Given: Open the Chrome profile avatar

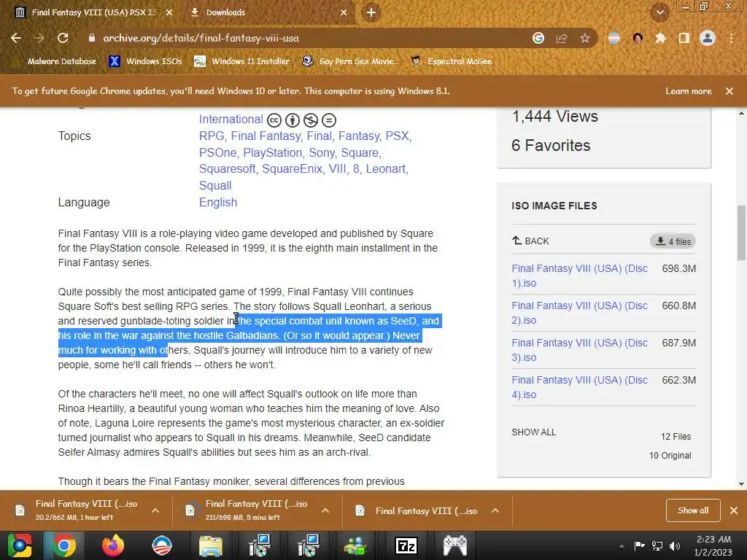Looking at the screenshot, I should (x=708, y=38).
